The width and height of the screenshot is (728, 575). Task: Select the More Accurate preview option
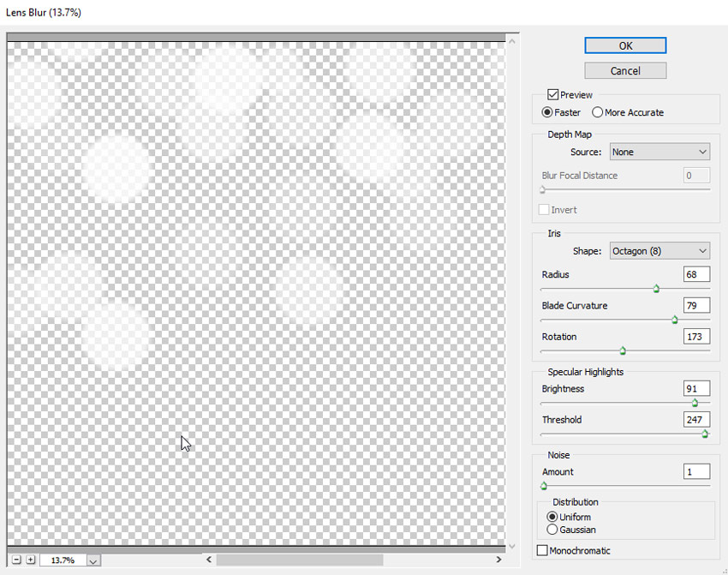[x=597, y=112]
